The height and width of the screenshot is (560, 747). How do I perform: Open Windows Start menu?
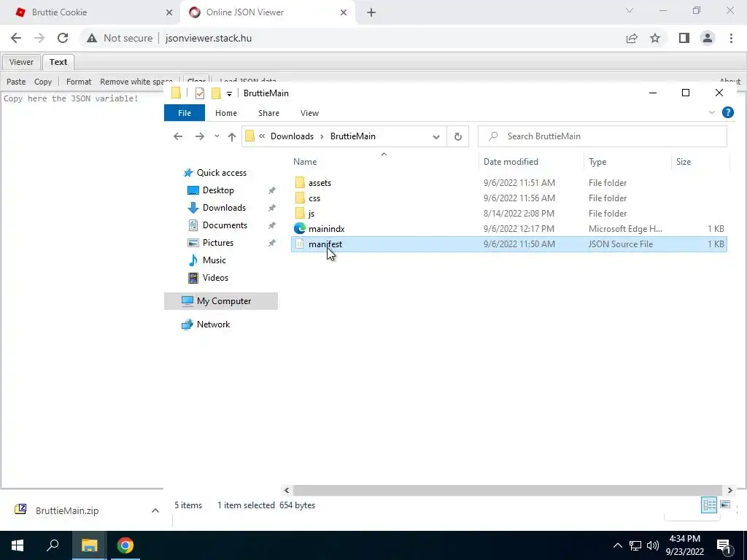18,545
